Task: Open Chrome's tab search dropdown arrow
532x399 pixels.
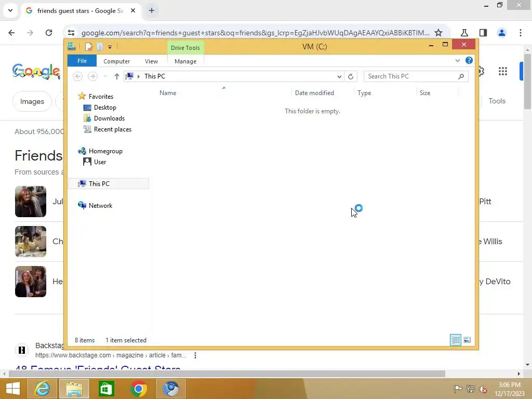Action: (x=10, y=10)
